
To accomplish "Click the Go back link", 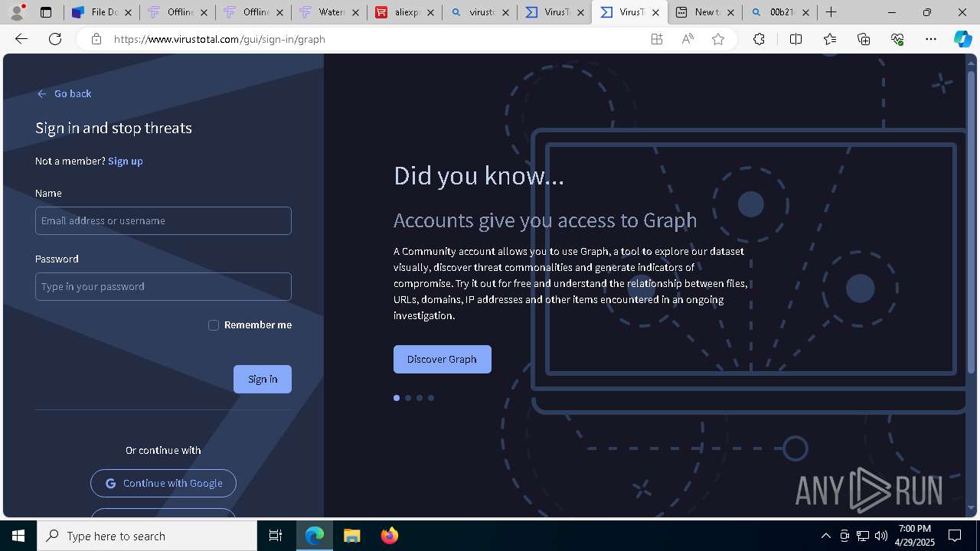I will coord(64,93).
